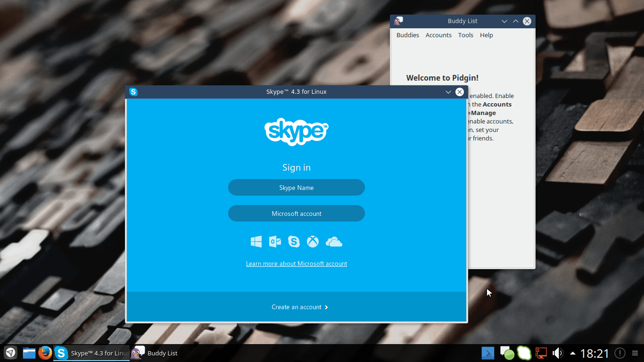Click the OneDrive cloud icon in Skype
Viewport: 644px width, 362px height.
click(x=334, y=242)
